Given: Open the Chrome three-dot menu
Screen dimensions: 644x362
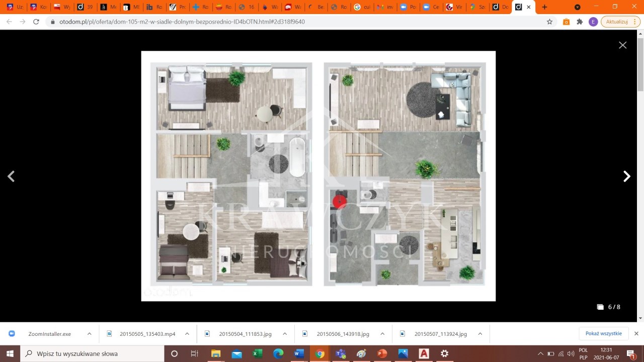Looking at the screenshot, I should [635, 22].
